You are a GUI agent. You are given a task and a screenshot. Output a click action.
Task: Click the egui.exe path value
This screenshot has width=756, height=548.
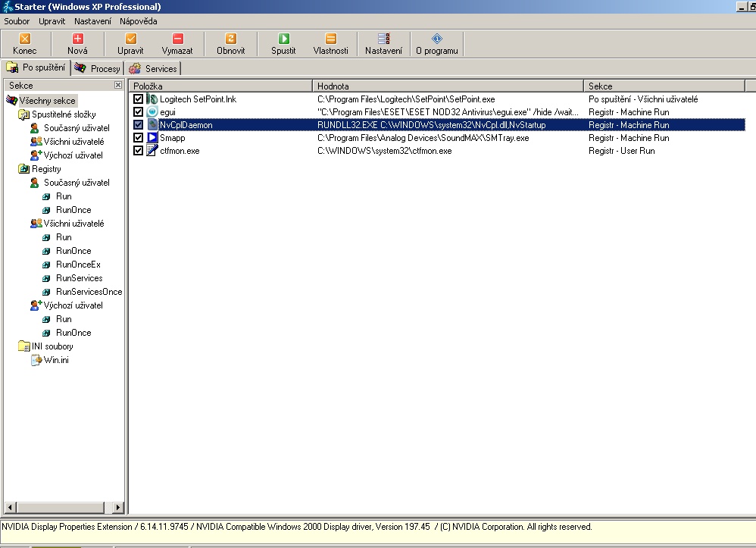[x=448, y=112]
